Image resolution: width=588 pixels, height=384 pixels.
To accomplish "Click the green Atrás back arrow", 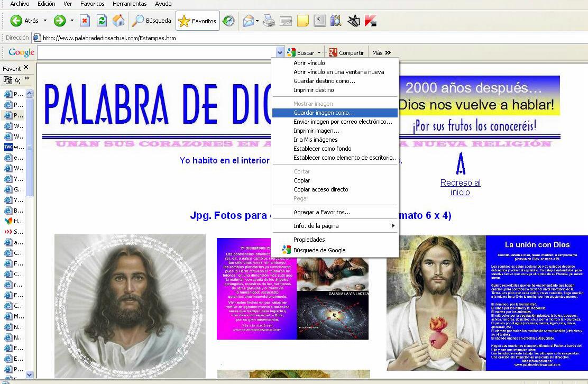I will [x=16, y=21].
